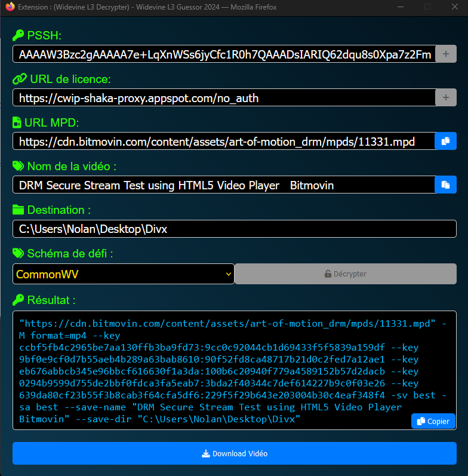Copy the video name with blue button
Screen dimensions: 468x476
(x=445, y=185)
